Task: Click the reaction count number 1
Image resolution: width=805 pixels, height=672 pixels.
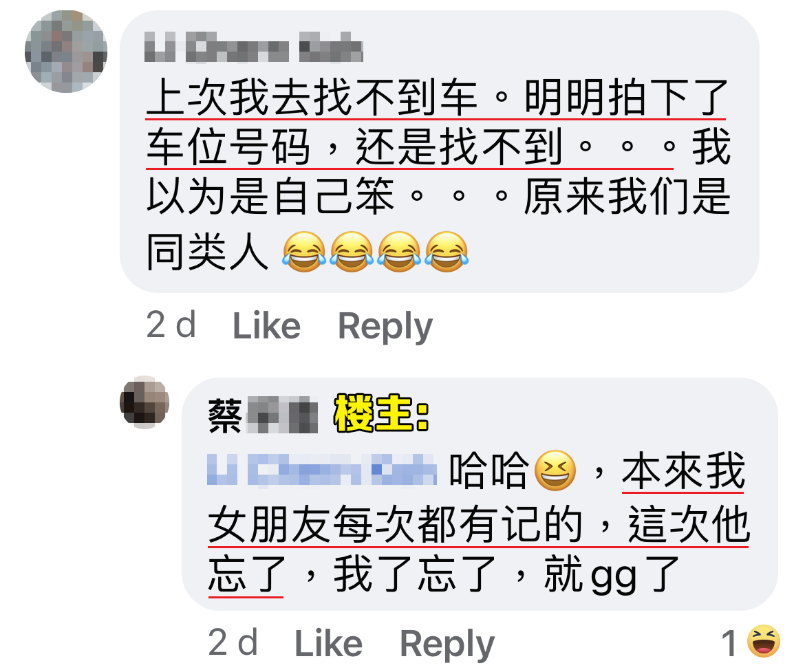Action: coord(730,642)
